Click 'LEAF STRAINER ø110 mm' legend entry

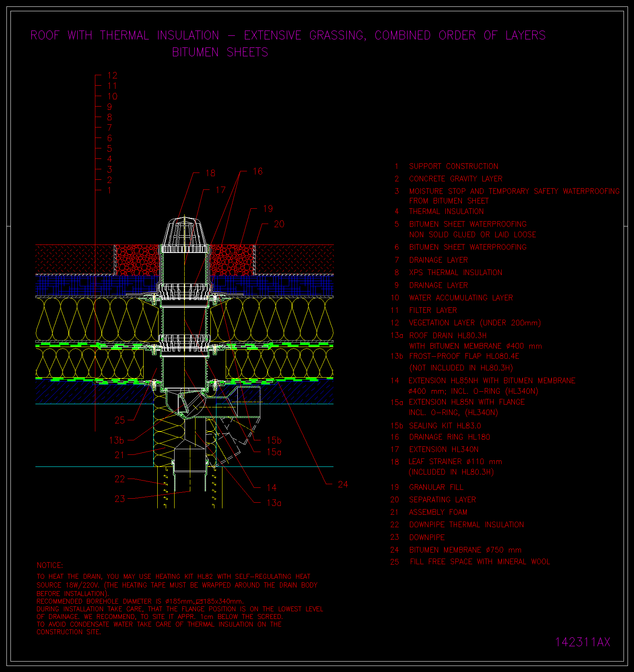(455, 461)
